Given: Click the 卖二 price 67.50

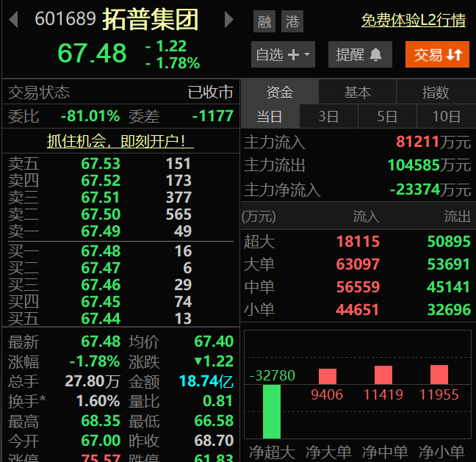Looking at the screenshot, I should click(101, 214).
